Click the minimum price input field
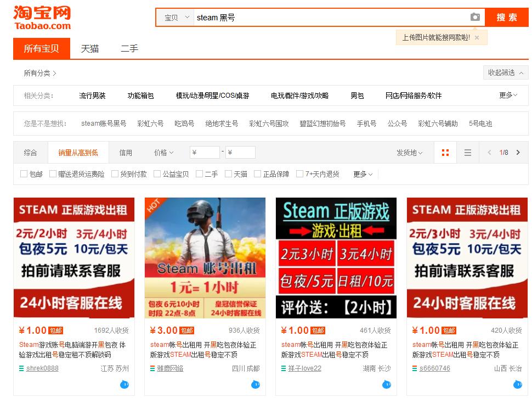This screenshot has width=532, height=398. pos(205,152)
